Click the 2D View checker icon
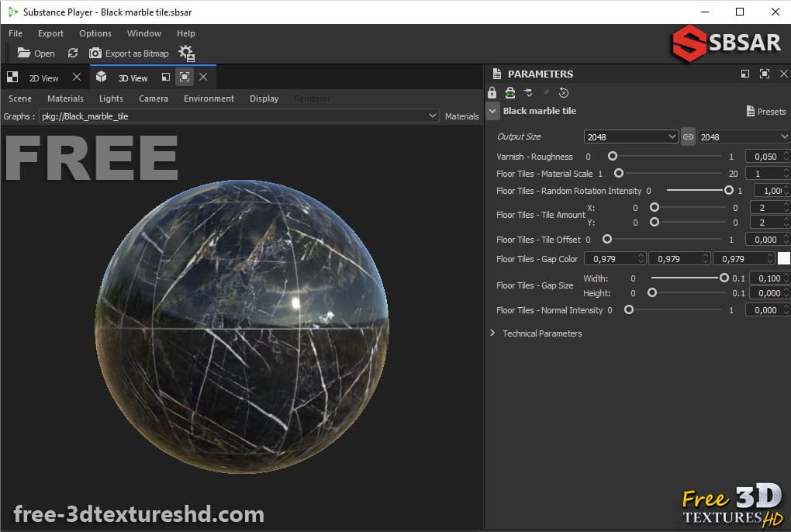This screenshot has width=791, height=532. coord(12,77)
